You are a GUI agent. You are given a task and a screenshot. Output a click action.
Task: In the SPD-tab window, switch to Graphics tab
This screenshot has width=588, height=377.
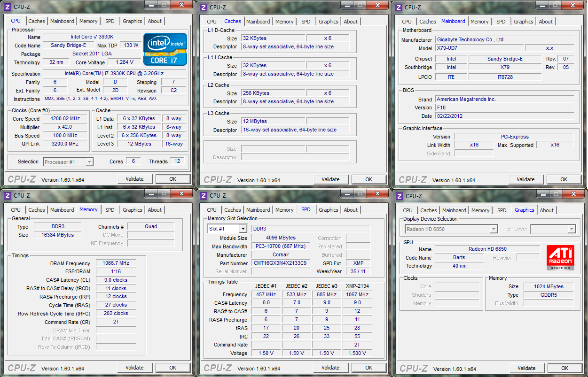(329, 210)
